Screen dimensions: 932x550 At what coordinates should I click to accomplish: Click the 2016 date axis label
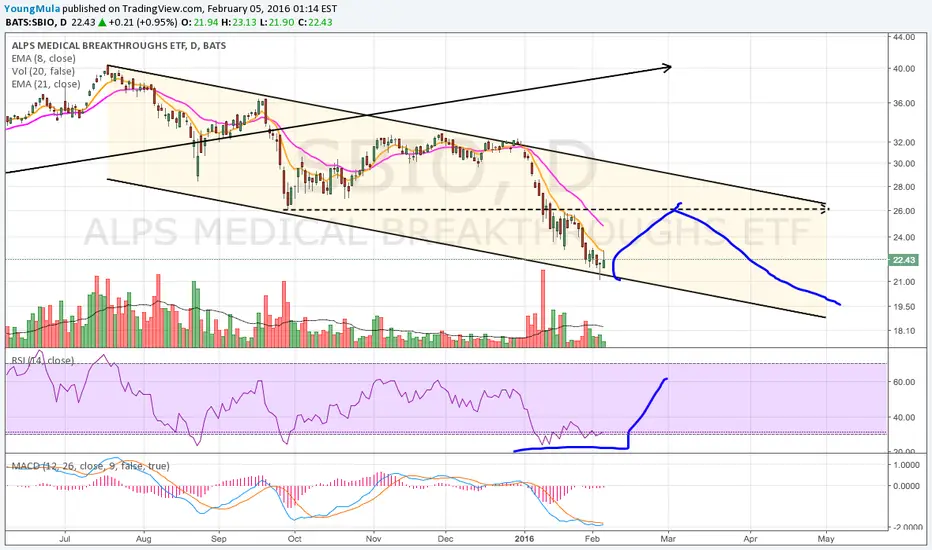click(524, 539)
